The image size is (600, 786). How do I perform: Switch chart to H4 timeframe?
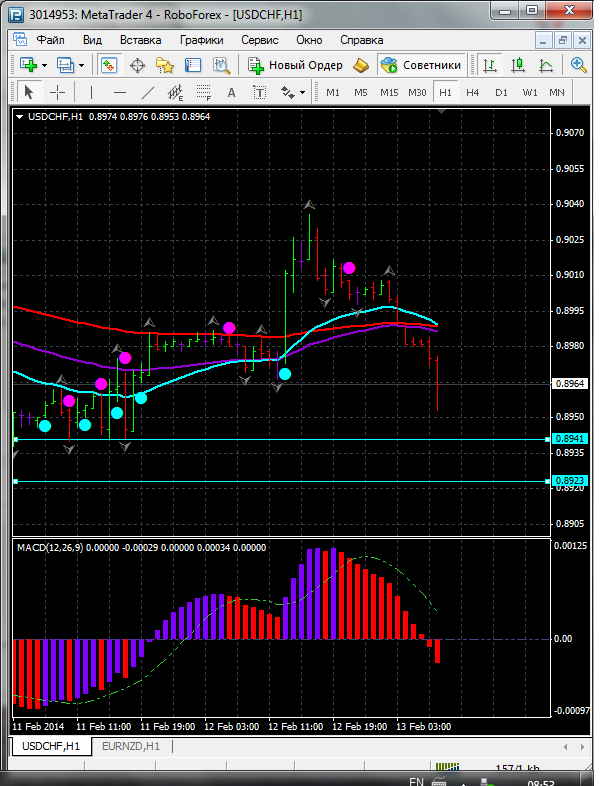pyautogui.click(x=472, y=92)
